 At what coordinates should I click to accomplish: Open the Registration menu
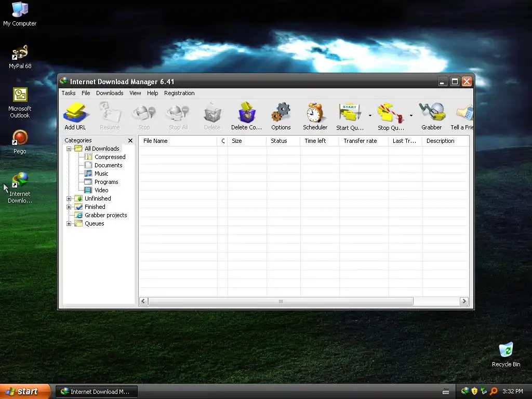[179, 93]
